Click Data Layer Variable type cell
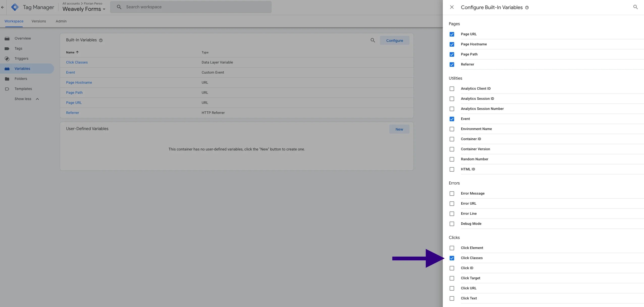The image size is (644, 307). pos(217,62)
